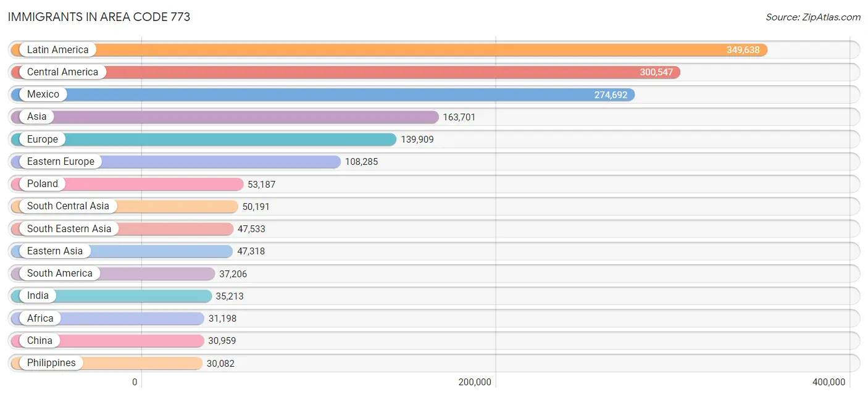This screenshot has width=868, height=397.
Task: Select the Asia purple bar
Action: point(225,117)
